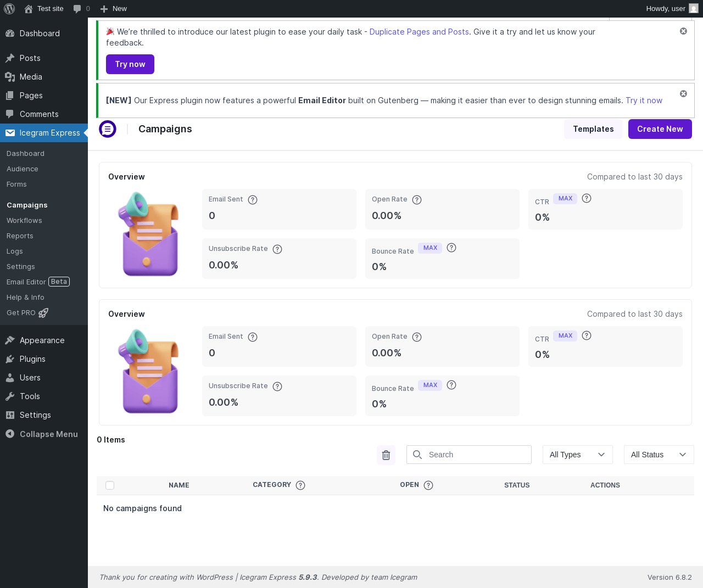Viewport: 703px width, 588px height.
Task: Click the Collapse Menu arrow icon
Action: [10, 434]
